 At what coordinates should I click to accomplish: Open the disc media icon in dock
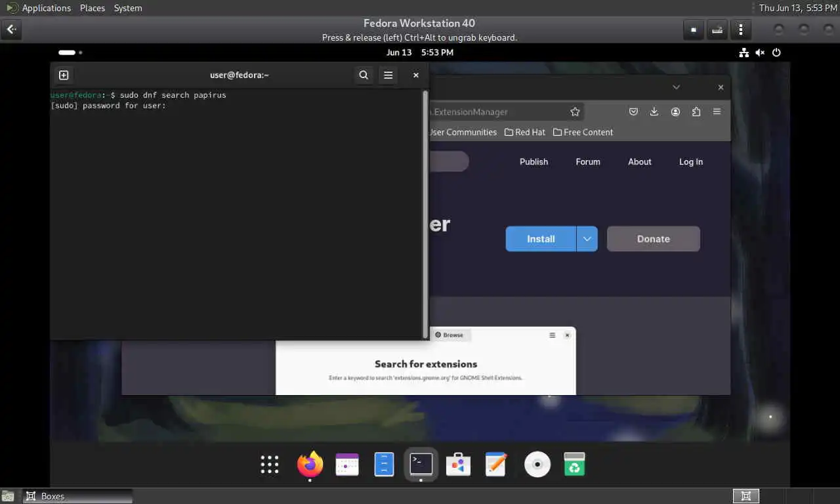(537, 465)
